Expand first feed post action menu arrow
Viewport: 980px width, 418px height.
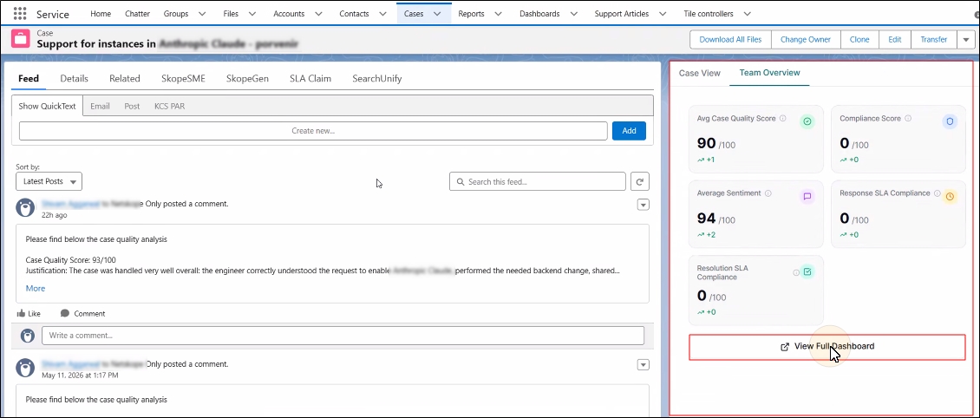[643, 205]
